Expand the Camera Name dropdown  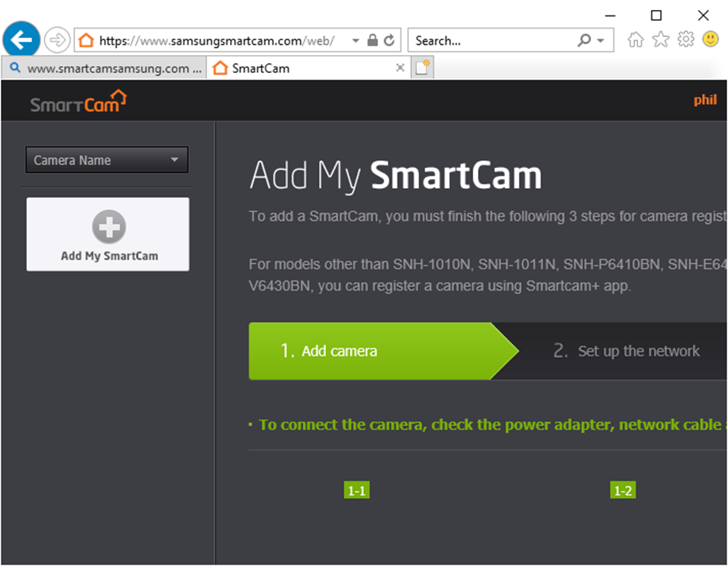107,160
